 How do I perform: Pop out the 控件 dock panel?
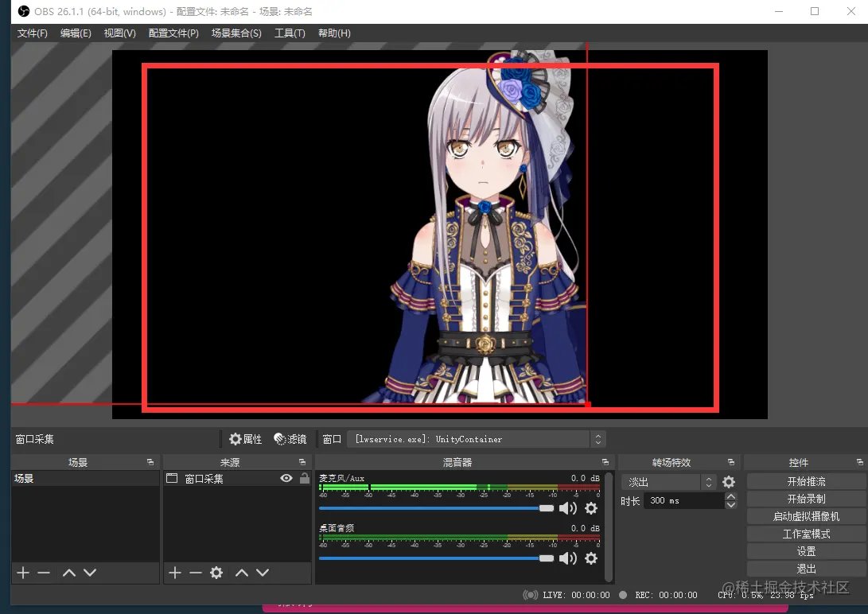[860, 462]
